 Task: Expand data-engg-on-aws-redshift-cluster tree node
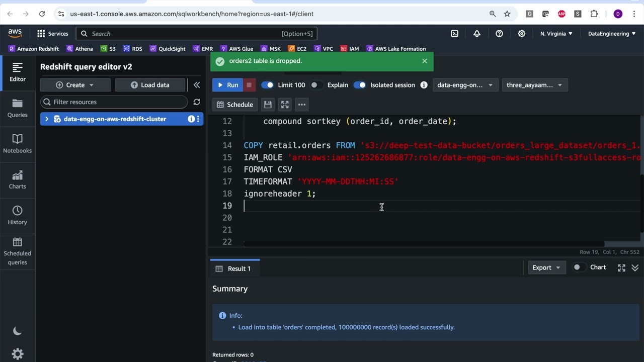47,119
